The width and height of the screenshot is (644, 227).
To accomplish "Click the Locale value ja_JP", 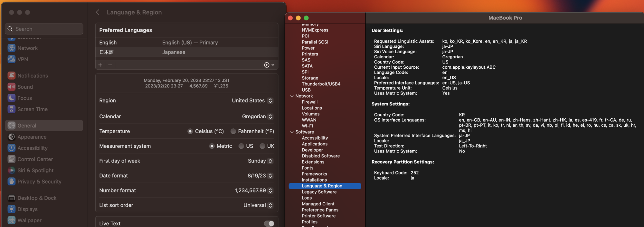I will [464, 141].
